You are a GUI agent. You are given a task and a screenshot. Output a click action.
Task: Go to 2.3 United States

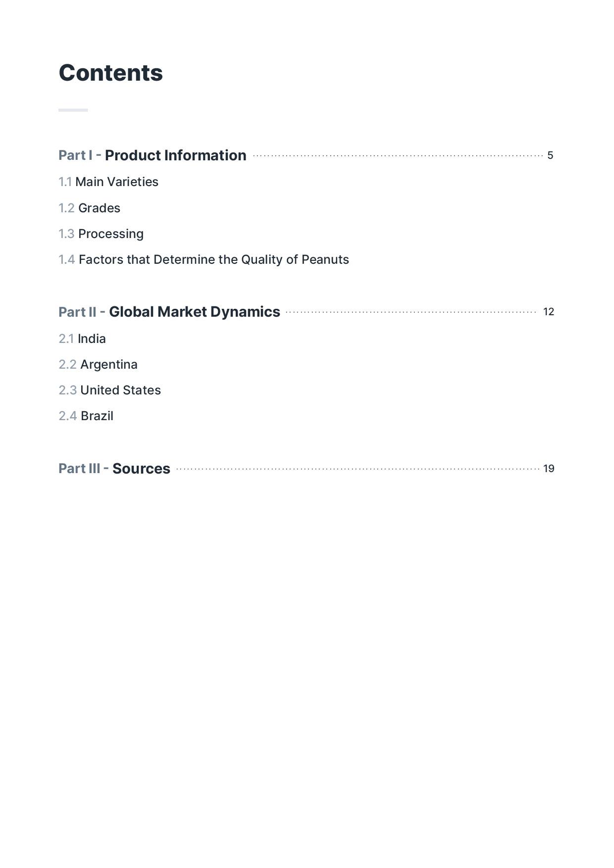(x=109, y=390)
